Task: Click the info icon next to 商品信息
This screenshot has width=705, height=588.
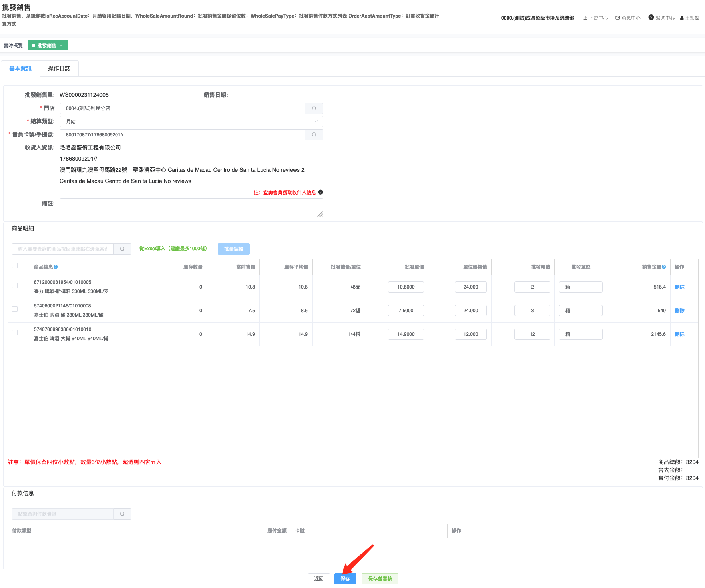Action: tap(56, 267)
